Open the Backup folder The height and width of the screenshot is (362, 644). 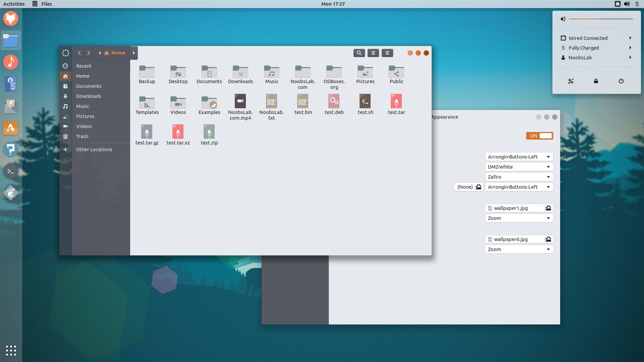147,75
